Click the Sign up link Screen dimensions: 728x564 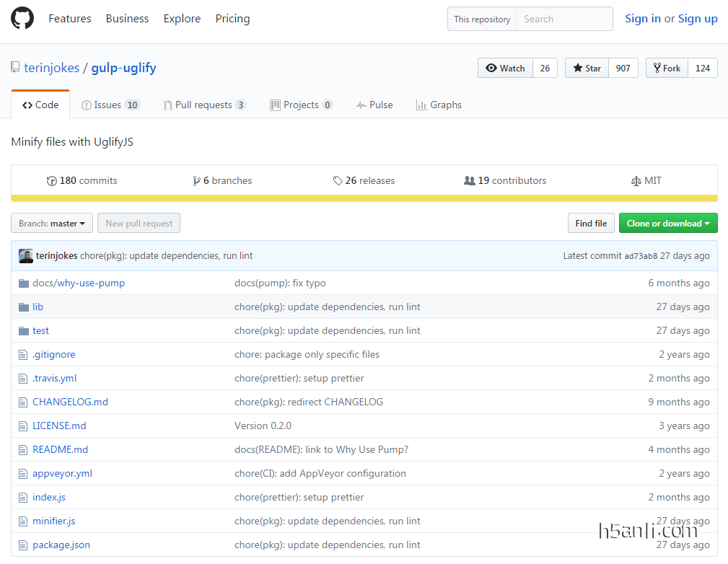pyautogui.click(x=698, y=19)
